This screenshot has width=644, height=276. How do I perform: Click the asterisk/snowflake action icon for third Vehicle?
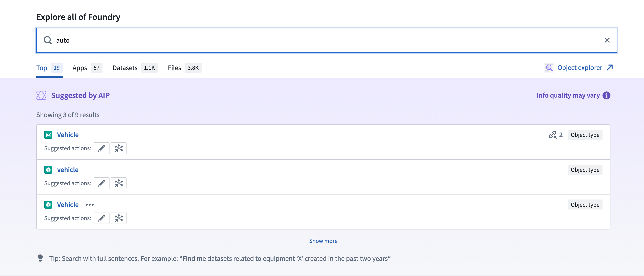(x=119, y=218)
